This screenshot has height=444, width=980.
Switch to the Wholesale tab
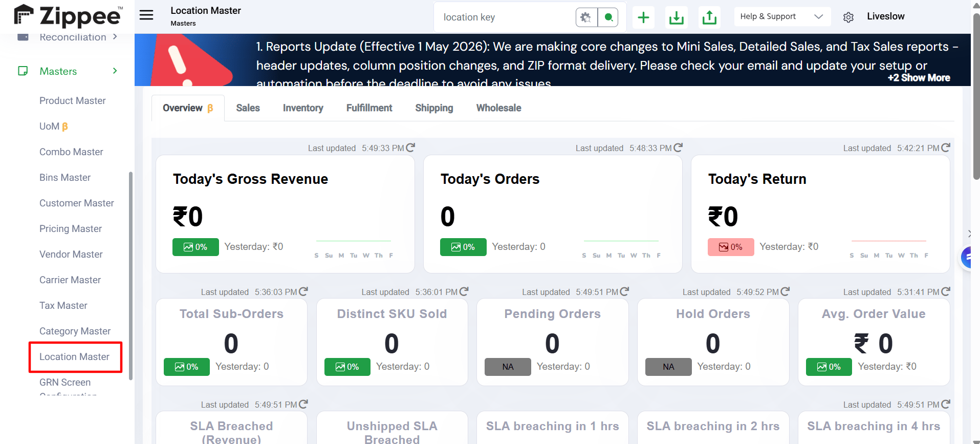pos(499,108)
